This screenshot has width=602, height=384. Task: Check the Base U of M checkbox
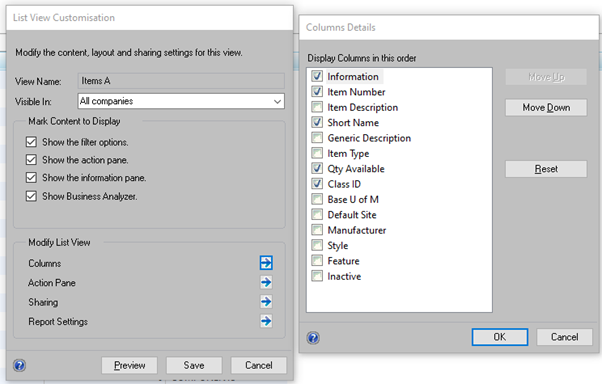317,199
